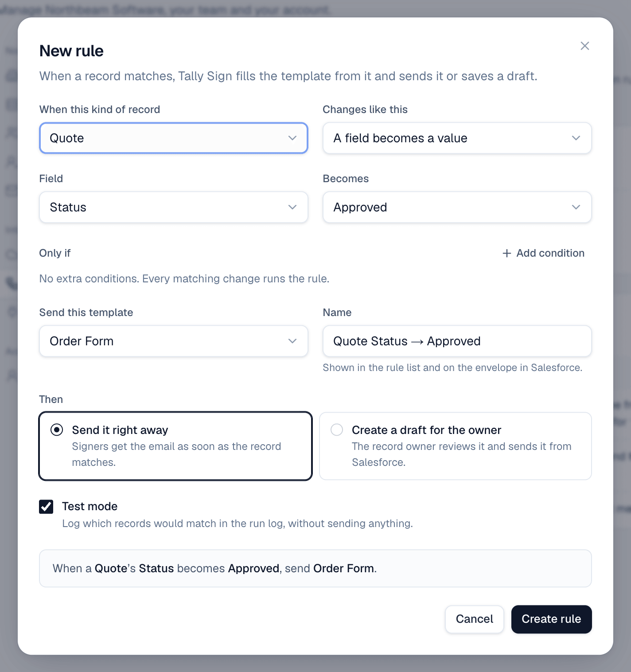Select the 'Send it right away' radio button
Image resolution: width=631 pixels, height=672 pixels.
[57, 430]
